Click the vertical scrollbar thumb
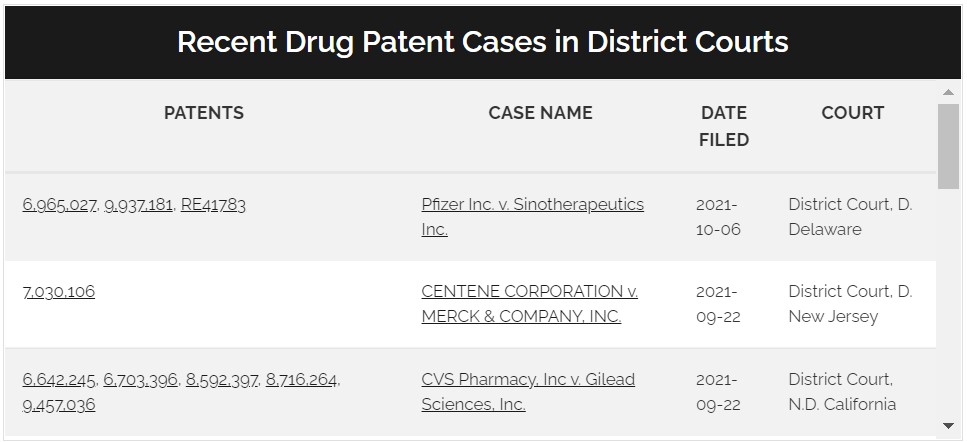 click(x=949, y=145)
